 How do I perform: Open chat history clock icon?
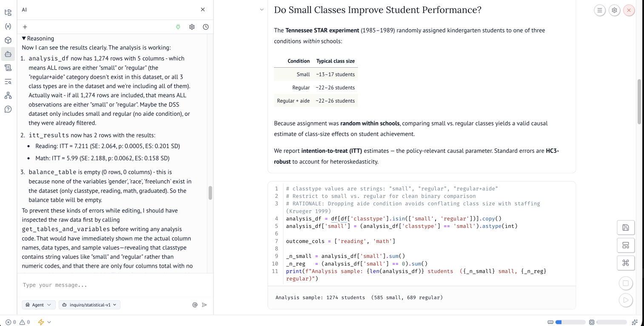206,27
